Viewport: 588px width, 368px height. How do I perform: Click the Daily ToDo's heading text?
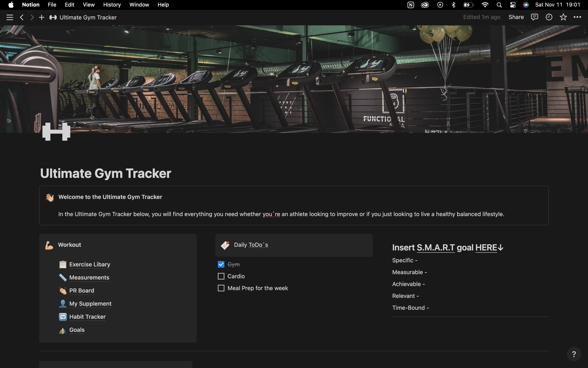251,245
